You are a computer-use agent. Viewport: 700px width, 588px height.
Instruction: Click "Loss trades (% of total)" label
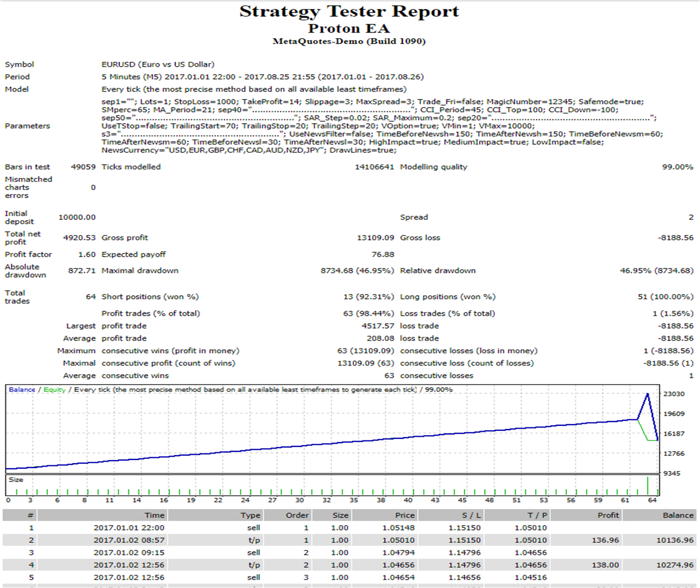tap(448, 314)
